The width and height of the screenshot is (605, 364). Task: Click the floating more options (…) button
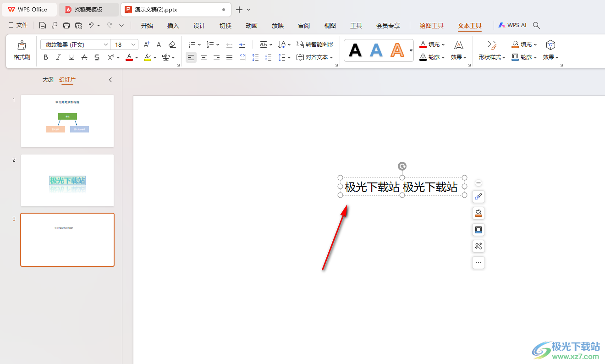pyautogui.click(x=478, y=263)
